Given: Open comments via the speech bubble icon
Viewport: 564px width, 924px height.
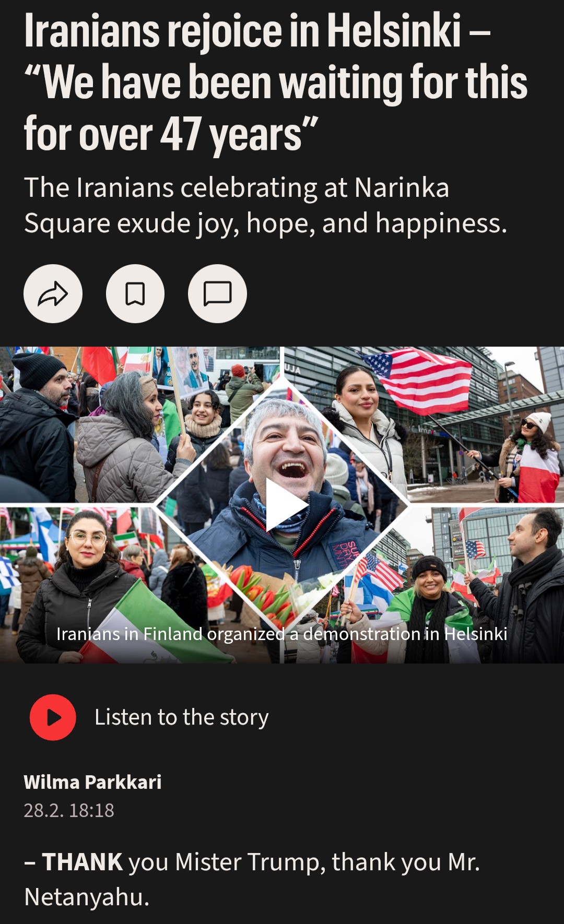Looking at the screenshot, I should [217, 294].
